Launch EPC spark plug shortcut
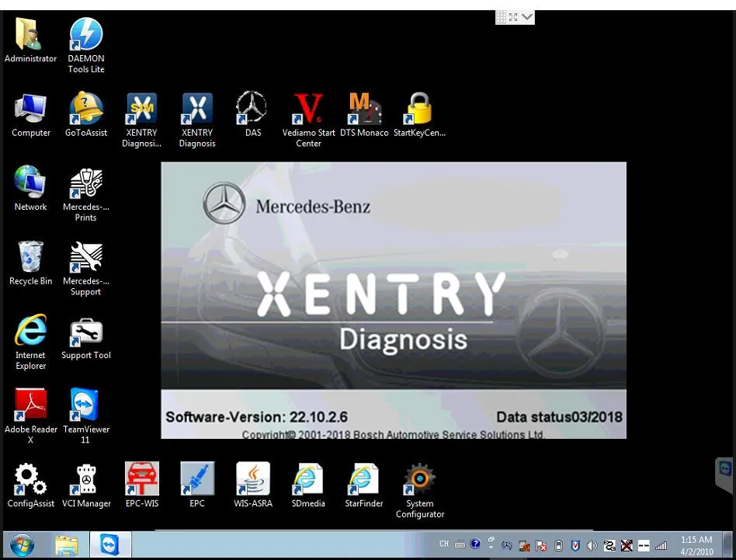This screenshot has height=560, width=736. [x=197, y=485]
